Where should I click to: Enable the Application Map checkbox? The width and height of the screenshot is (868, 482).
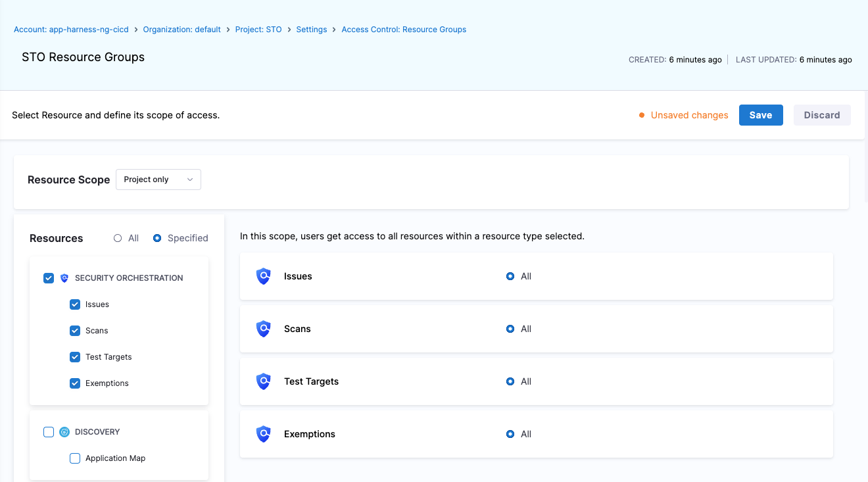(x=75, y=458)
